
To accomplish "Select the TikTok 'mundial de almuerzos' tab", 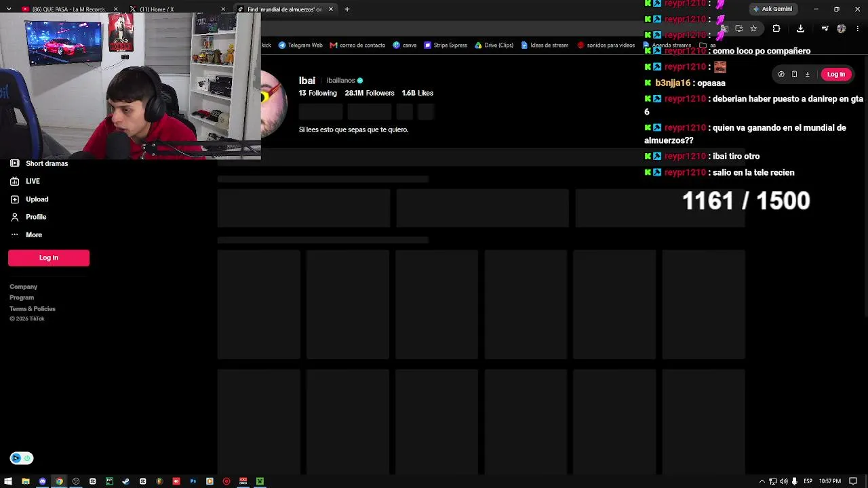I will pyautogui.click(x=284, y=9).
